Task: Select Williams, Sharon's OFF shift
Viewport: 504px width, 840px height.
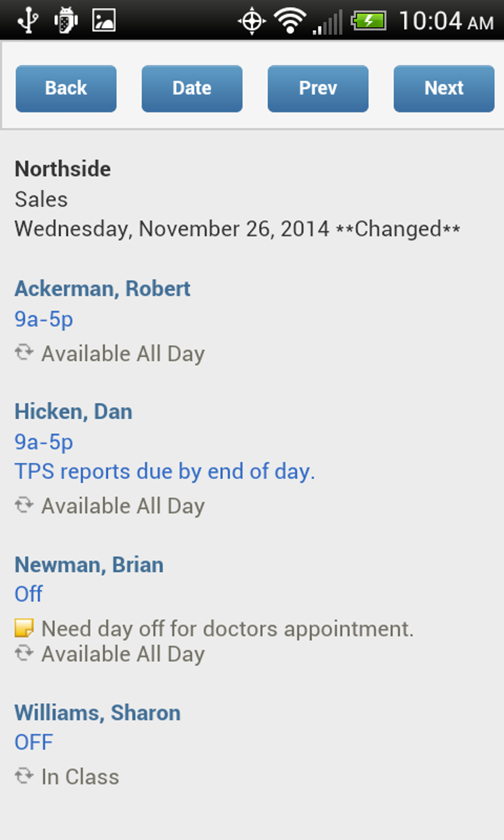Action: click(x=34, y=742)
